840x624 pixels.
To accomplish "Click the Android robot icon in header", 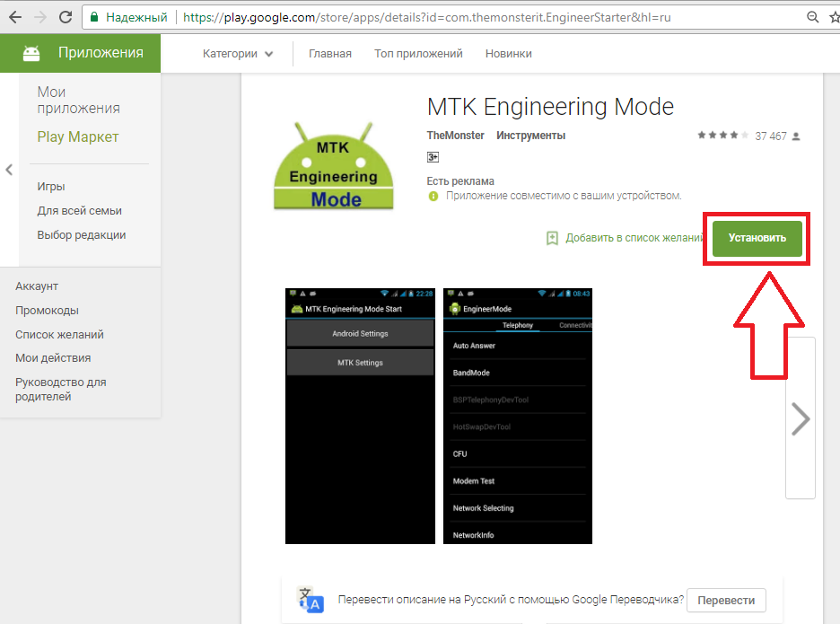I will tap(31, 53).
